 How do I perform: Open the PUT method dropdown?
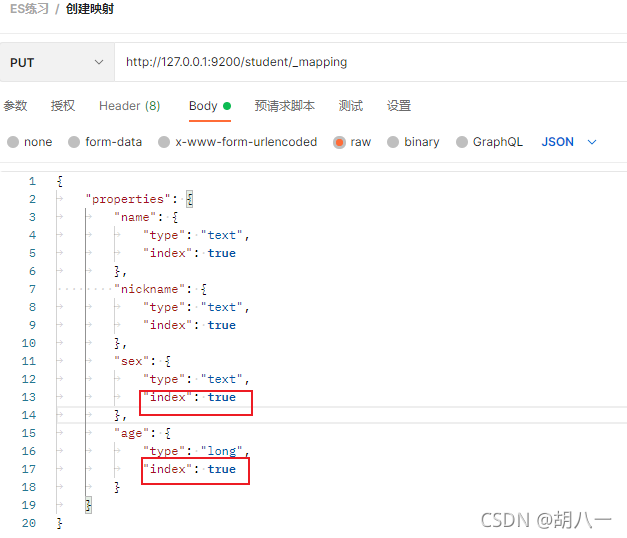(x=57, y=62)
